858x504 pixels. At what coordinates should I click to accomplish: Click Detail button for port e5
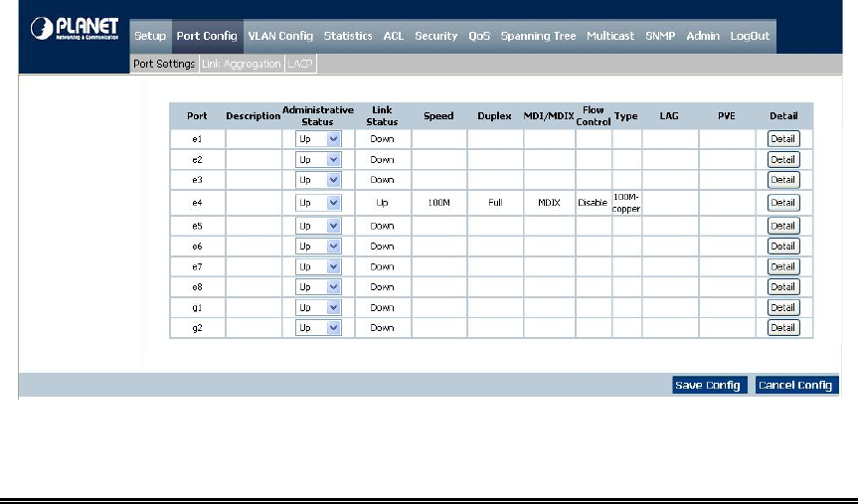(x=783, y=226)
